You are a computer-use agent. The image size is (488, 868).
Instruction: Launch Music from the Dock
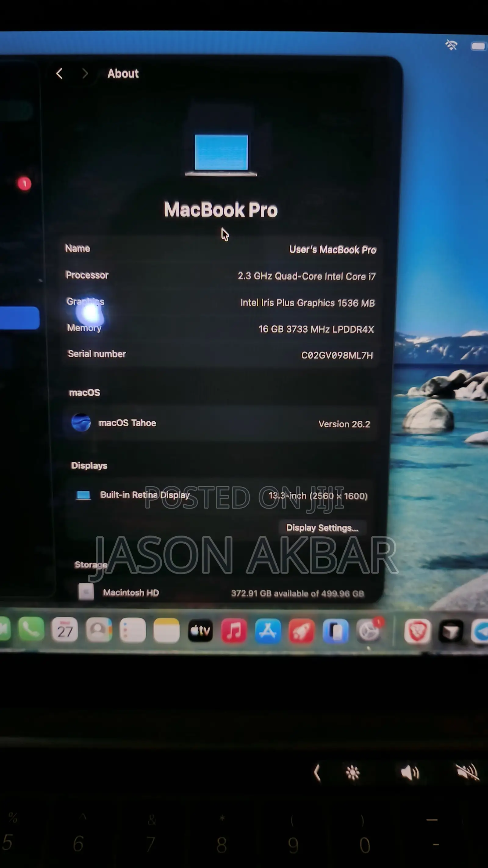[x=234, y=631]
